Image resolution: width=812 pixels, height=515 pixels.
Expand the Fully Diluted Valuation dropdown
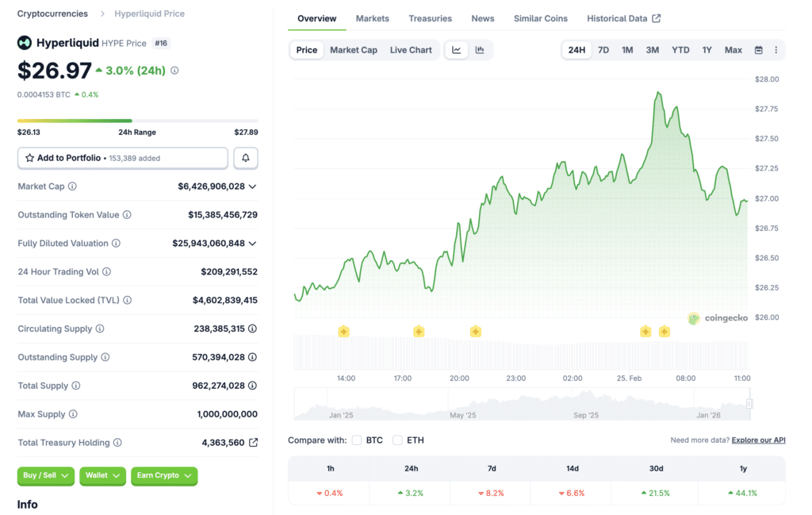253,243
